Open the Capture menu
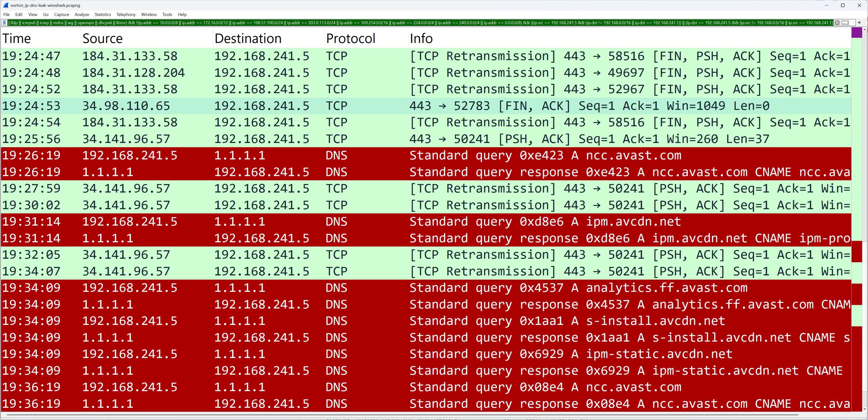Image resolution: width=868 pixels, height=420 pixels. point(61,14)
